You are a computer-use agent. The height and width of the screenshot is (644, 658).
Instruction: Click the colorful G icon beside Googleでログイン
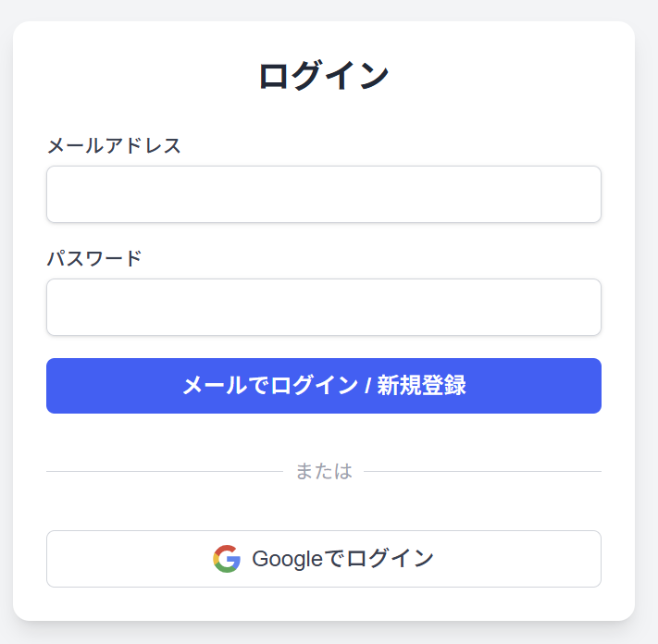pos(227,559)
